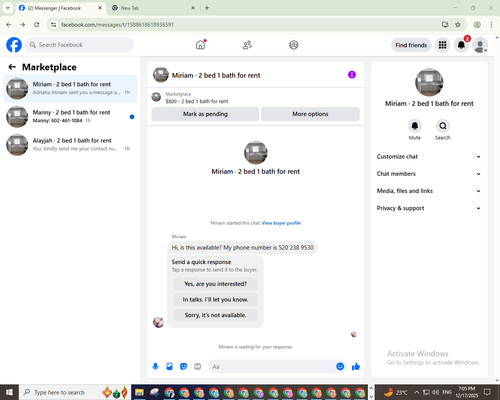
Task: Open the emoji picker in message box
Action: 340,367
